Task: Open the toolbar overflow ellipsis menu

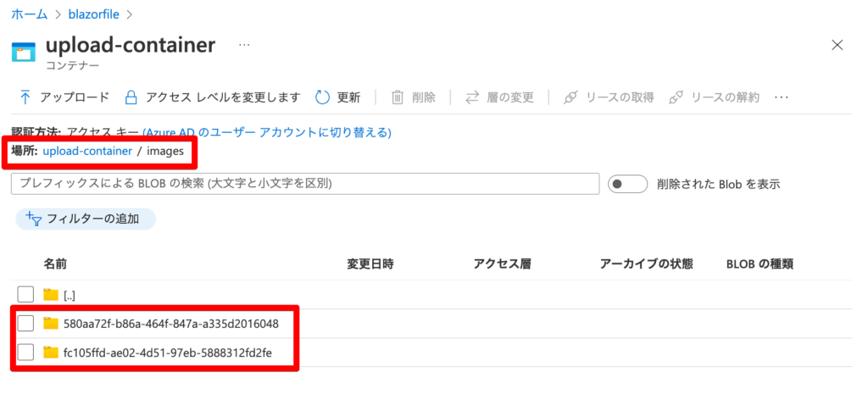Action: pos(781,97)
